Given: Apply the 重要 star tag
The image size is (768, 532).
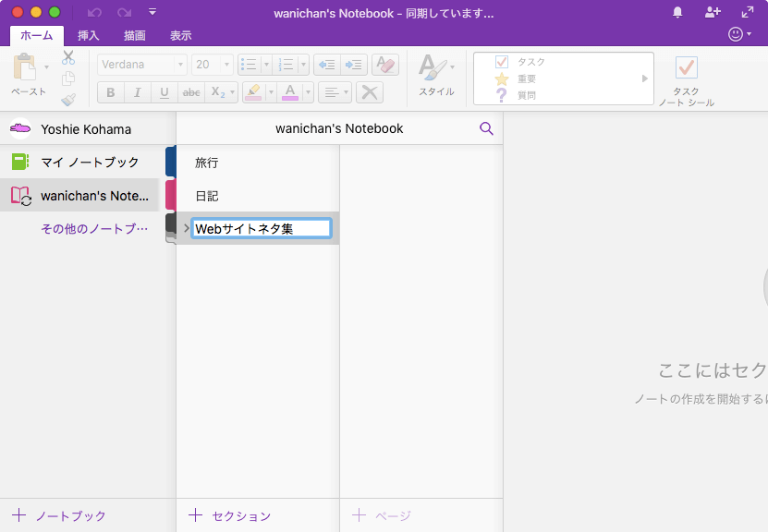Looking at the screenshot, I should point(516,79).
